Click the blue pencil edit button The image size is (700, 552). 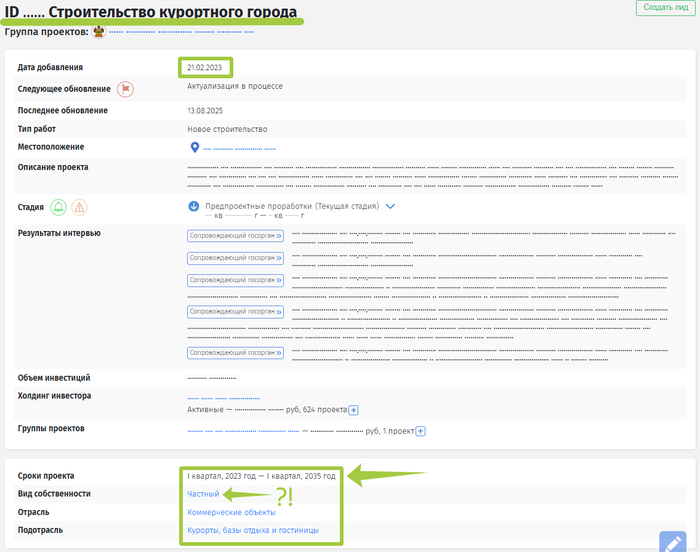tap(672, 541)
